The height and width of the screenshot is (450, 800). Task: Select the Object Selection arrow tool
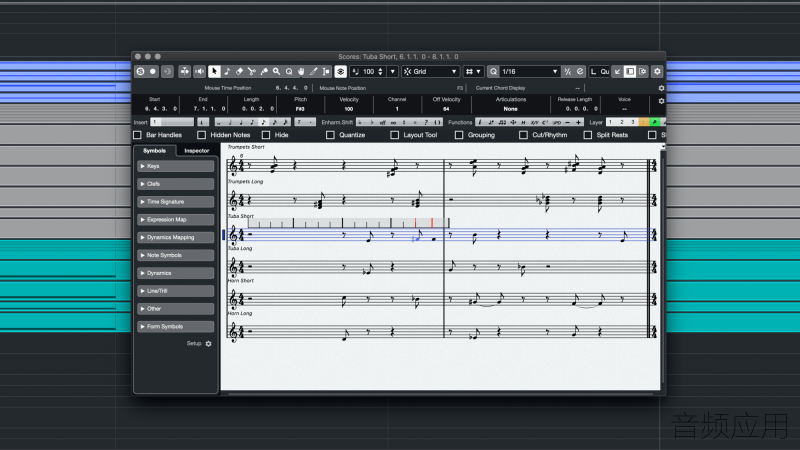pos(214,72)
